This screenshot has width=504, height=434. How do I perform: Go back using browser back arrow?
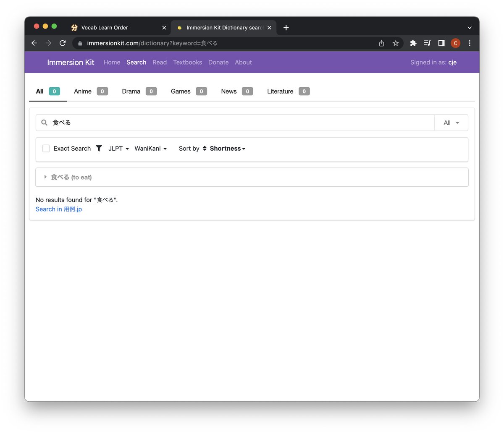click(34, 43)
